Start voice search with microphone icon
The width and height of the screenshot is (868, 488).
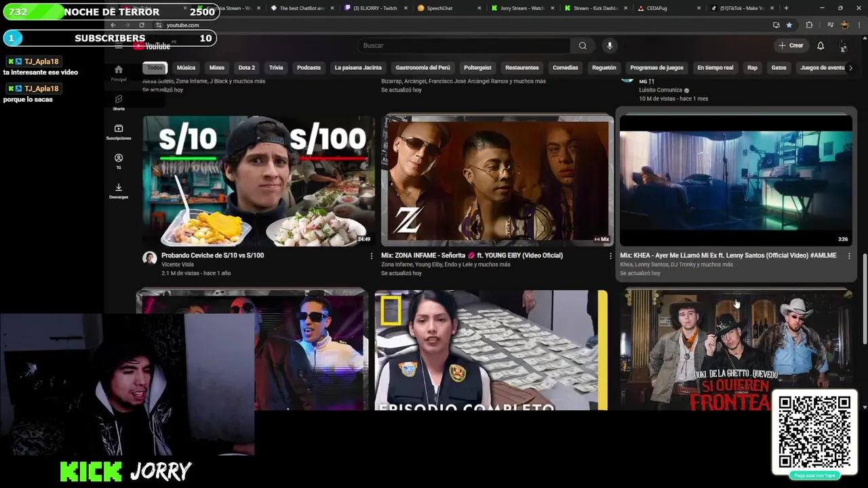click(x=610, y=45)
